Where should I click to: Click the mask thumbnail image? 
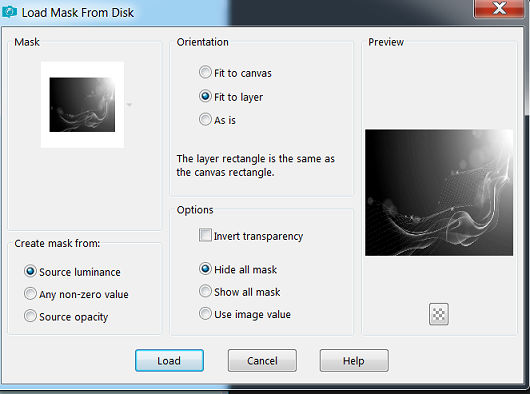tap(82, 105)
